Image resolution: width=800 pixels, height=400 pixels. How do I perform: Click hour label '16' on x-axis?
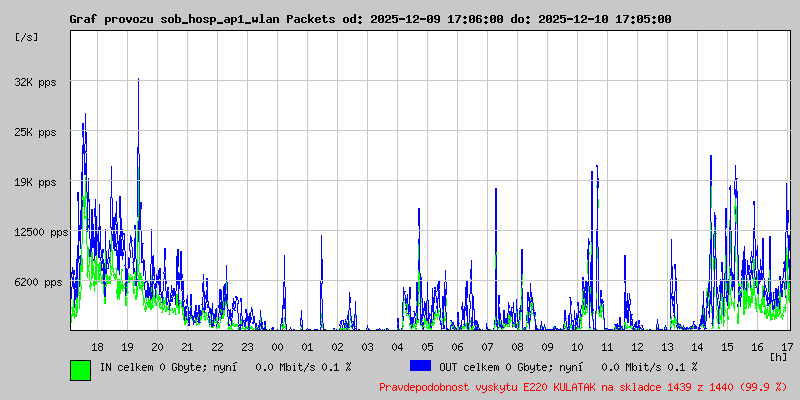pyautogui.click(x=758, y=347)
